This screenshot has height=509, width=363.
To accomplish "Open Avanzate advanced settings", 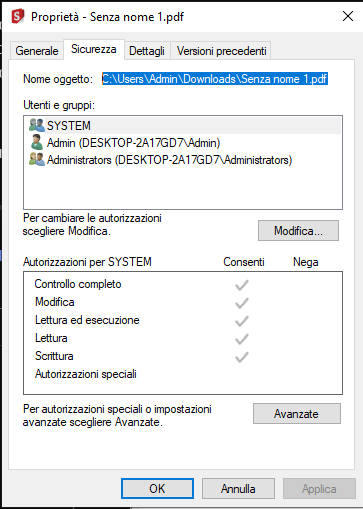I will [x=297, y=414].
